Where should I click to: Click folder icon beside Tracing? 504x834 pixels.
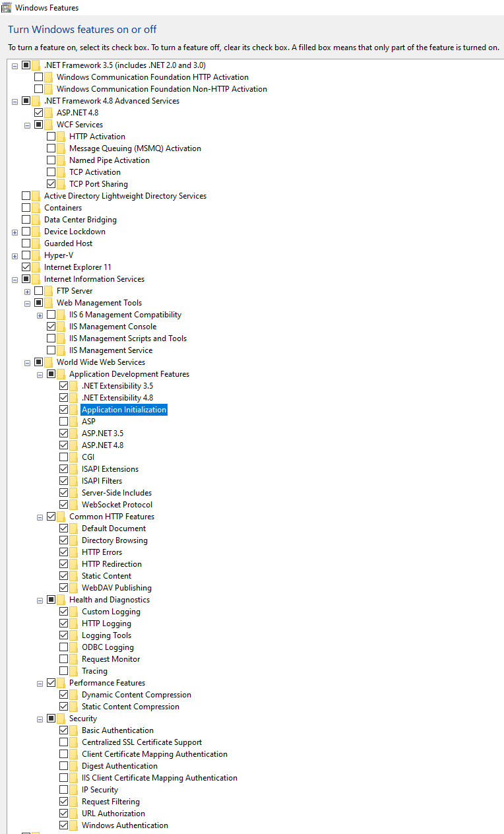pyautogui.click(x=74, y=671)
